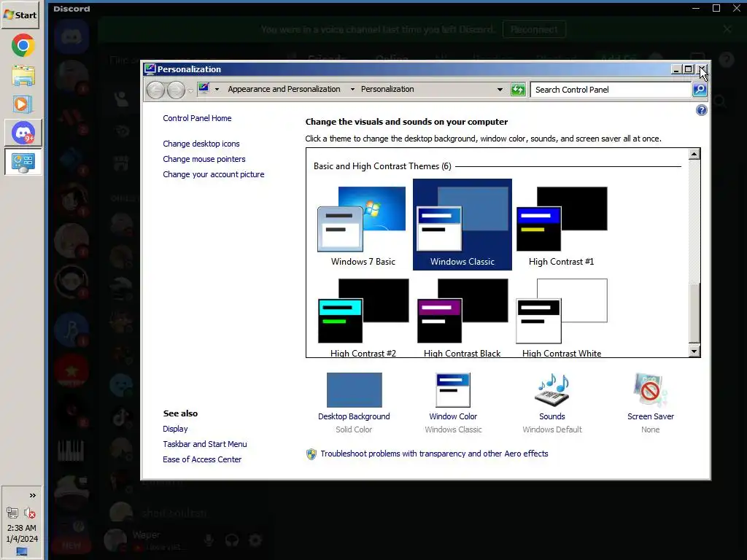Click the Desktop Background text link
Screen dimensions: 747x560
pos(354,416)
